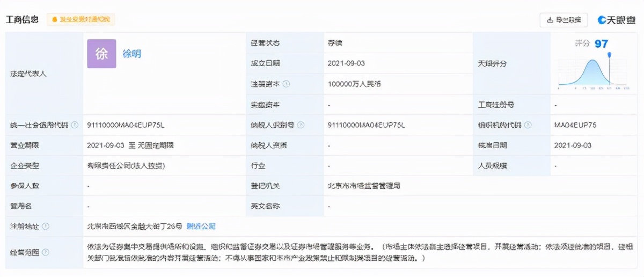Click the 实缴资本 label
Screen dimensions: 644x277
coord(265,105)
